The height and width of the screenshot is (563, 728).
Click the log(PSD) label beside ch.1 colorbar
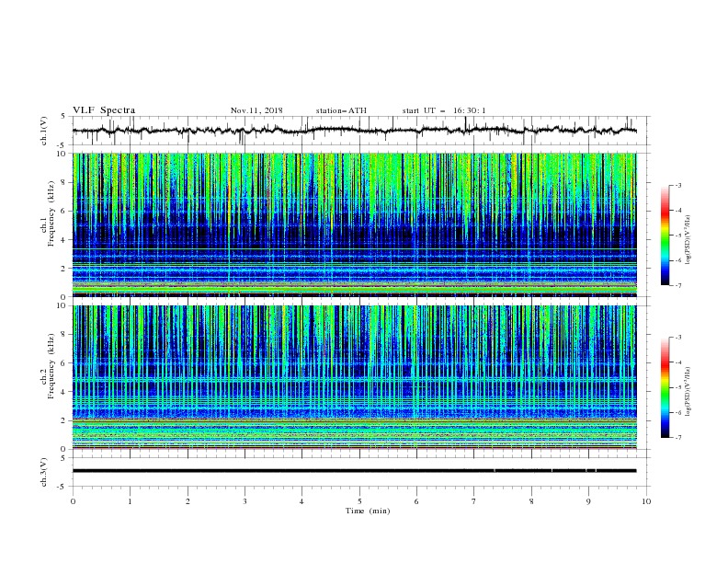coord(688,240)
